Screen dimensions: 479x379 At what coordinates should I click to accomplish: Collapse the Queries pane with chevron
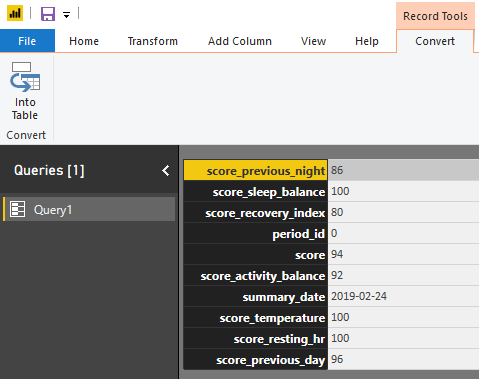(166, 171)
